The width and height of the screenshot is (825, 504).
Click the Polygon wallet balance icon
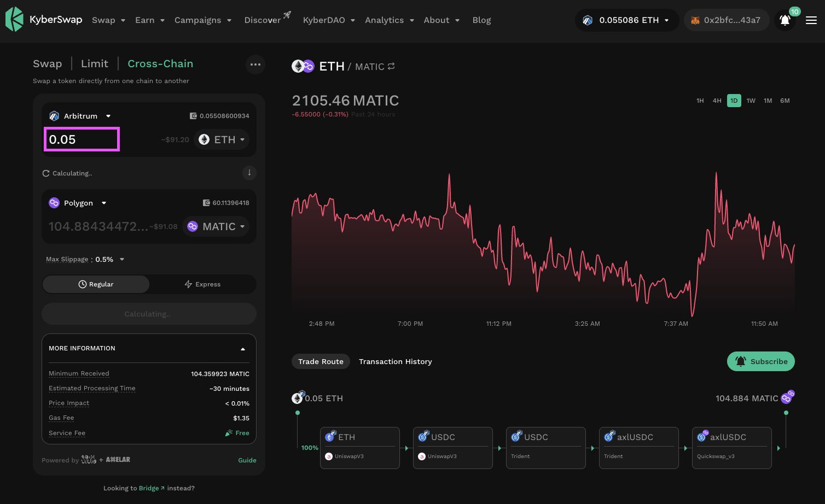206,203
